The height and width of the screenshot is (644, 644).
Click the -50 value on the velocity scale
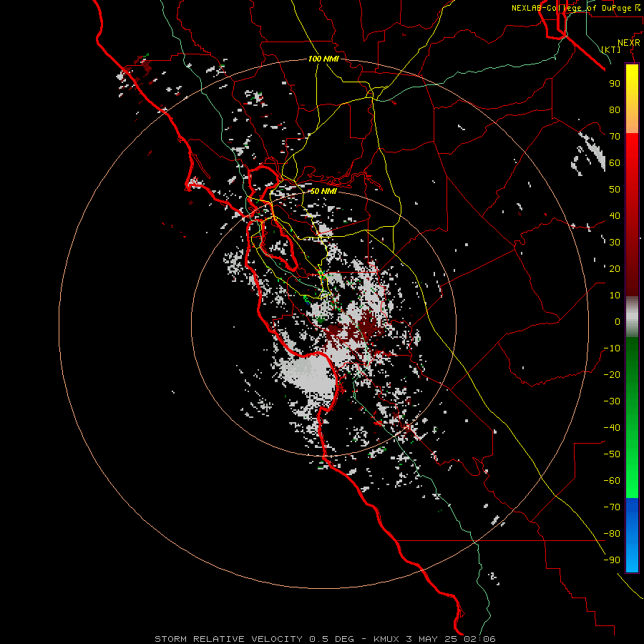(612, 454)
